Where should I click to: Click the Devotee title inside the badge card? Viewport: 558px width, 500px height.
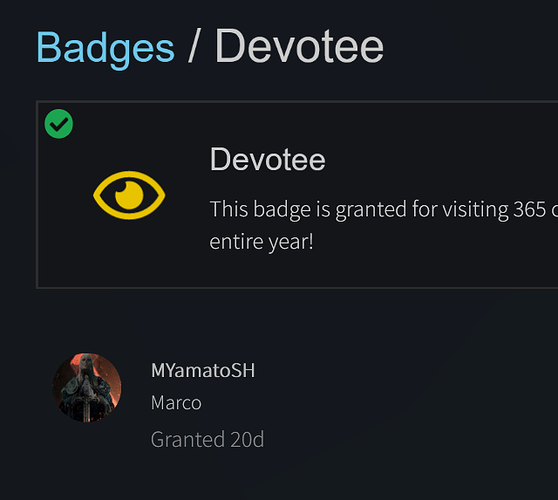click(268, 160)
